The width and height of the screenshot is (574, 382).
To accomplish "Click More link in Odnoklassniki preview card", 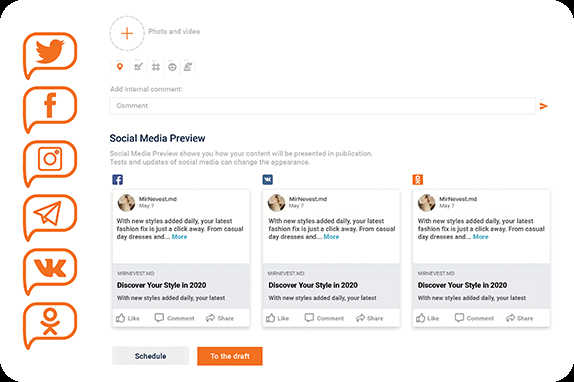I will pyautogui.click(x=481, y=237).
